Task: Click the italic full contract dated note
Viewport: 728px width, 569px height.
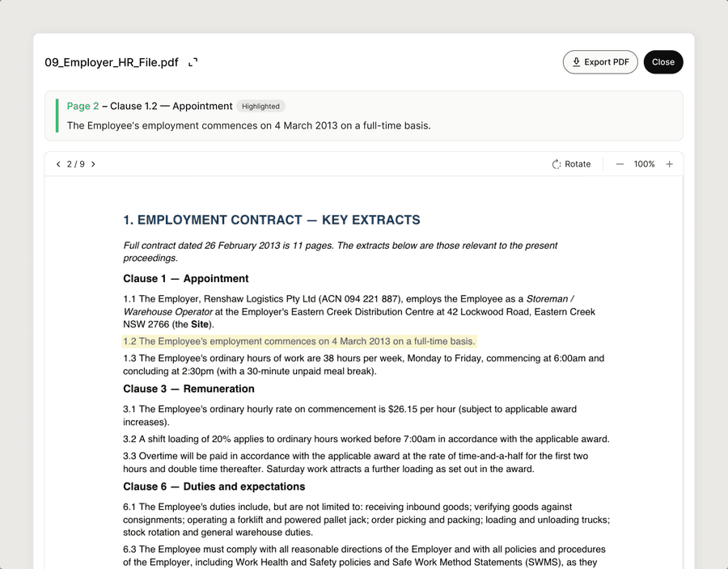Action: pyautogui.click(x=340, y=251)
